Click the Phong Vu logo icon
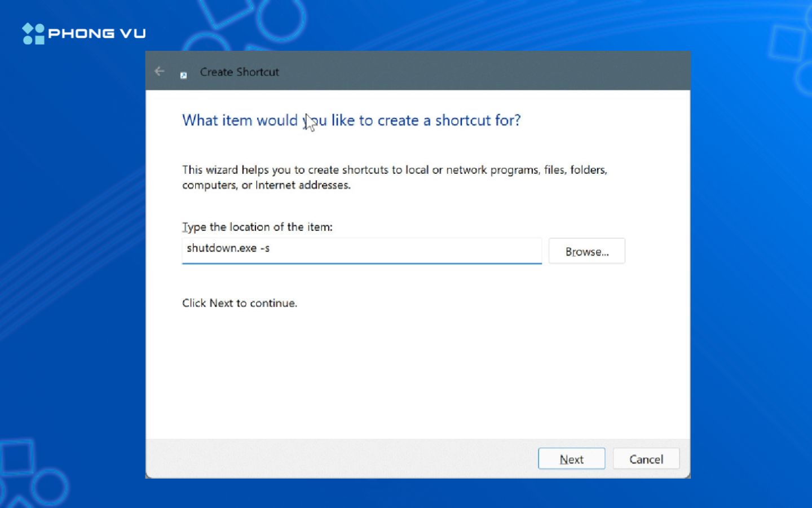The image size is (812, 508). point(33,34)
